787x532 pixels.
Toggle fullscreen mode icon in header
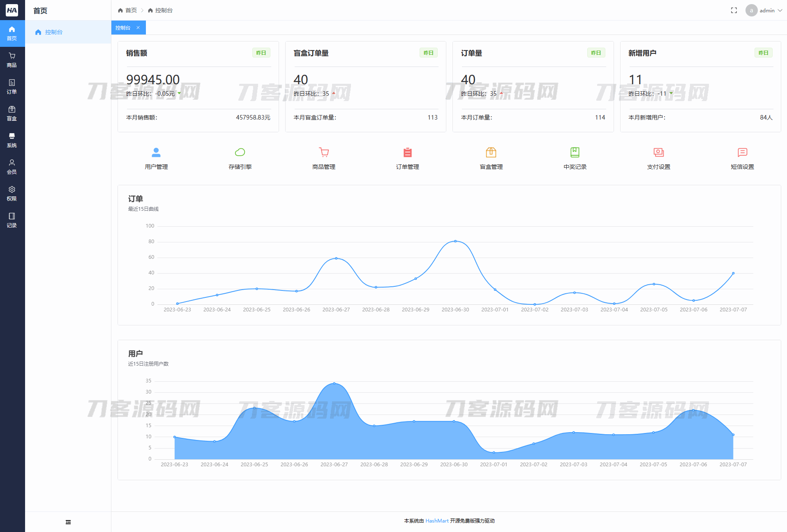coord(734,10)
